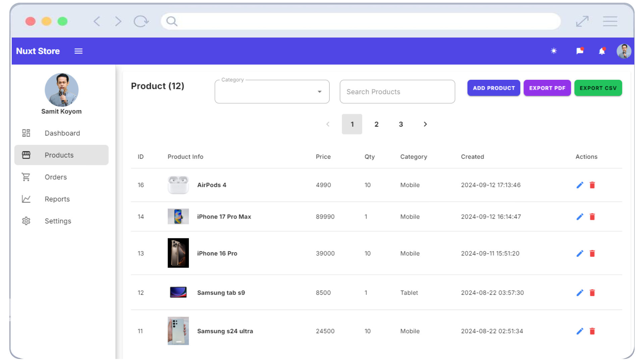Click the Reports chart icon
This screenshot has width=644, height=362.
coord(26,199)
